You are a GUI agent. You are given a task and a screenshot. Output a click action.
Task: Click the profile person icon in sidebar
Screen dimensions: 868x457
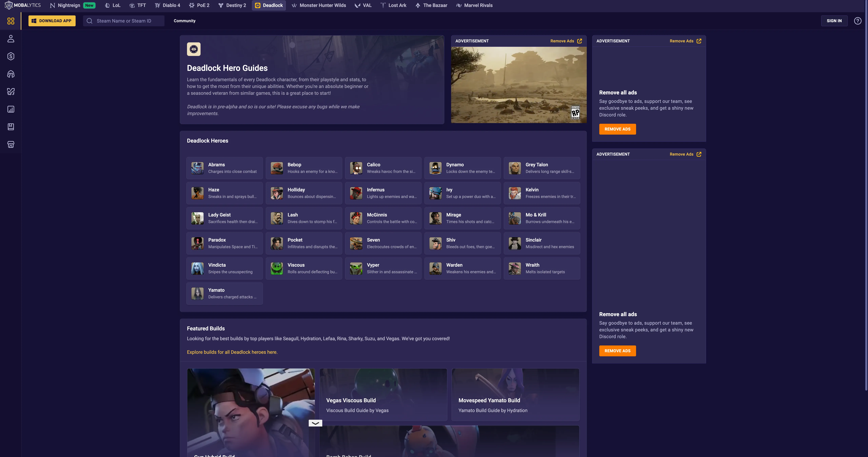tap(11, 39)
